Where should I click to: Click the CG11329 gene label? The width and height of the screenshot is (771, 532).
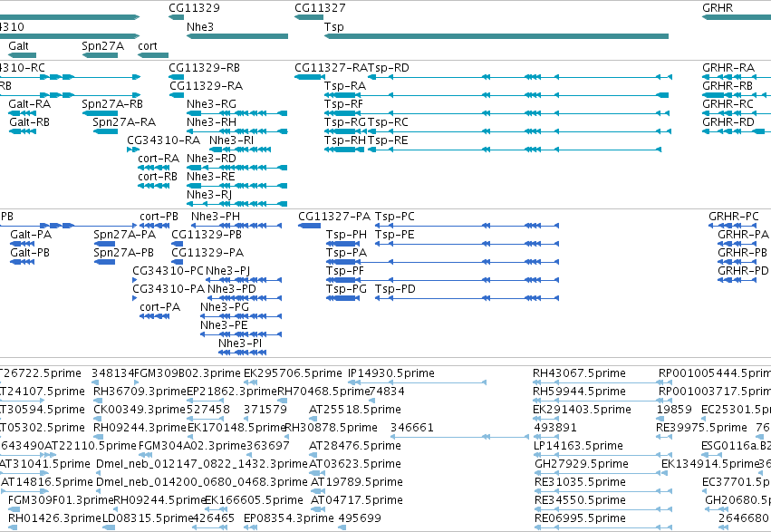click(194, 8)
